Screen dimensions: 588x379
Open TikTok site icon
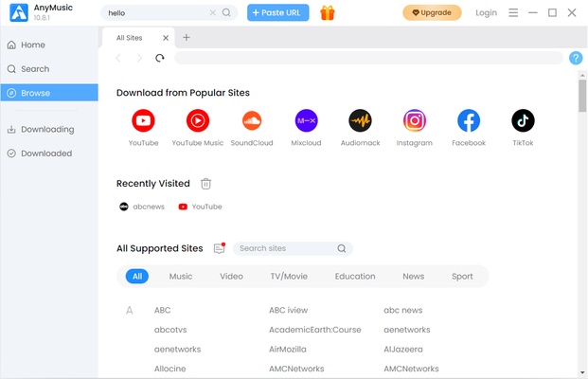coord(523,120)
